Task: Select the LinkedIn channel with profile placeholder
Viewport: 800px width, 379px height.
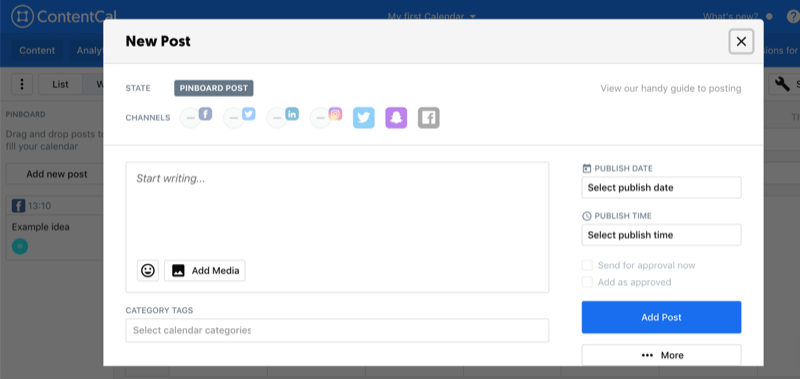Action: pos(283,117)
